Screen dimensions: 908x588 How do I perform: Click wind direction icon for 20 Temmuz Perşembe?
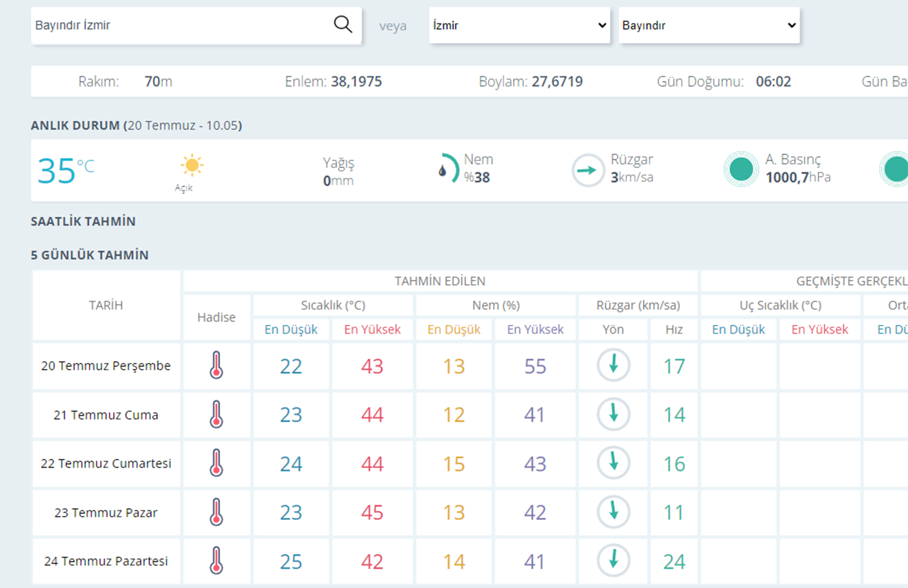(613, 365)
